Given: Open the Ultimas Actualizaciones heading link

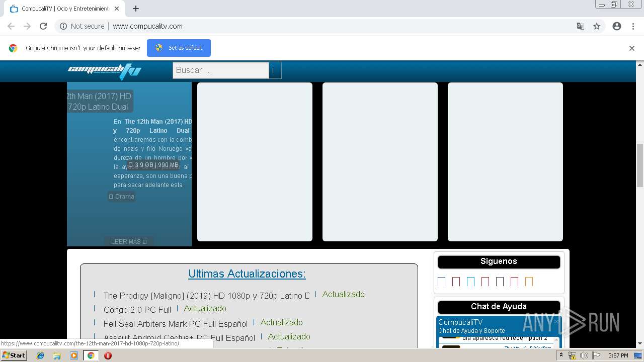Looking at the screenshot, I should [x=247, y=274].
